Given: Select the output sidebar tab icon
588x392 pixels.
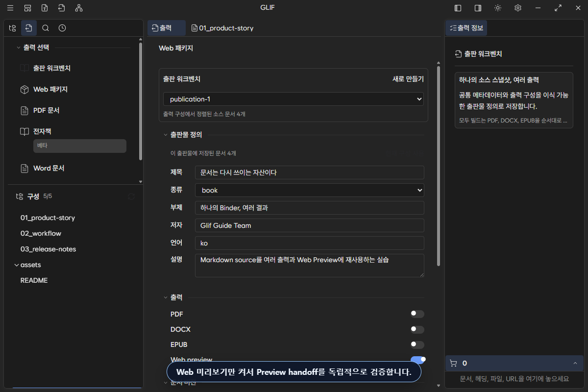Looking at the screenshot, I should tap(29, 28).
